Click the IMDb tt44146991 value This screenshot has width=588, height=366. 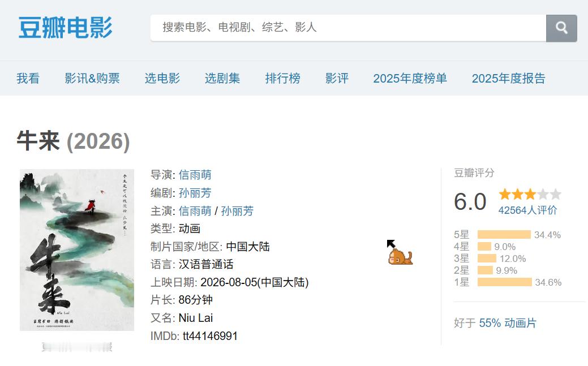click(x=210, y=336)
